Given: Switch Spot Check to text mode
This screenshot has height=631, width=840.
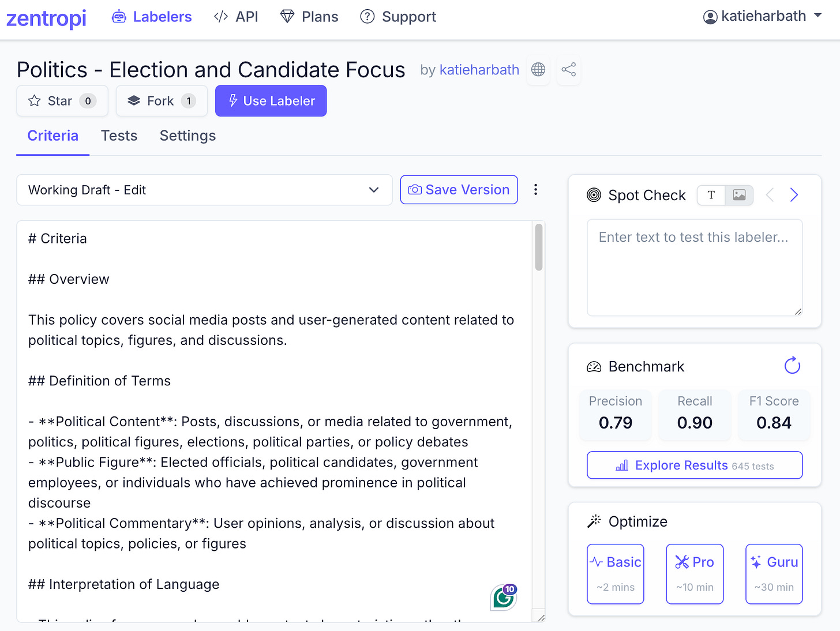Looking at the screenshot, I should pyautogui.click(x=711, y=195).
